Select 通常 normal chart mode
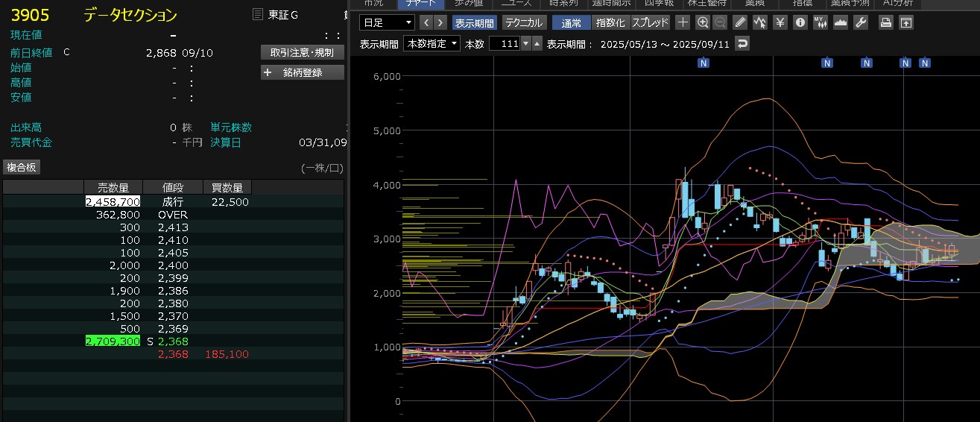The width and height of the screenshot is (980, 422). (x=572, y=22)
